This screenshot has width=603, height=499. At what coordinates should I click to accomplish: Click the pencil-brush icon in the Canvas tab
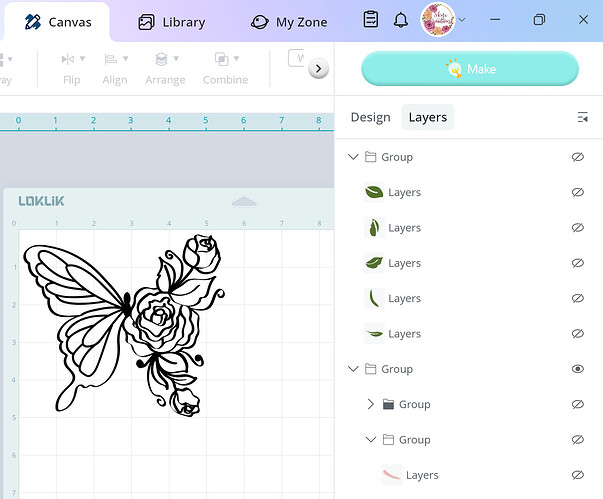[x=33, y=22]
